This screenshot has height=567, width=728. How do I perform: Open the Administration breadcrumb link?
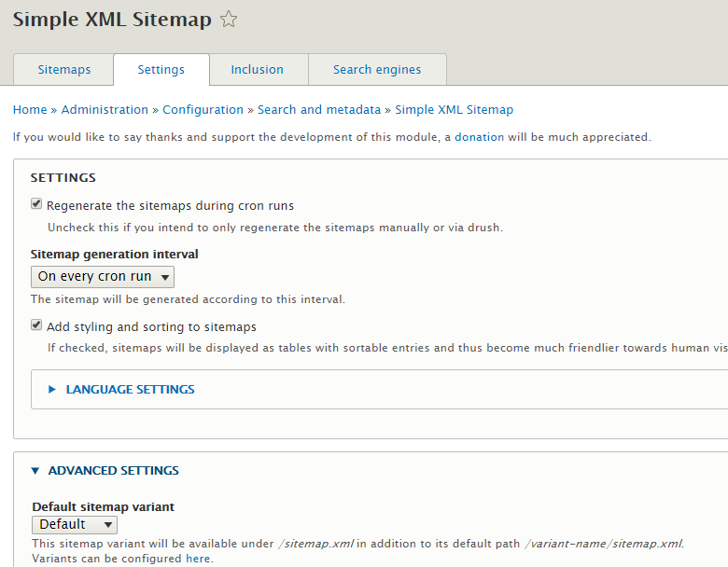(105, 109)
